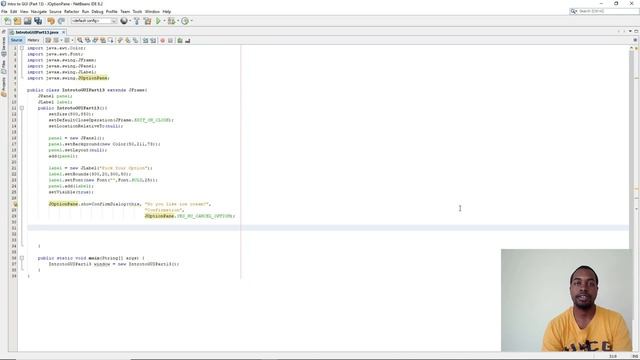Click Shift Line Right icon
Image resolution: width=640 pixels, height=360 pixels.
point(153,40)
